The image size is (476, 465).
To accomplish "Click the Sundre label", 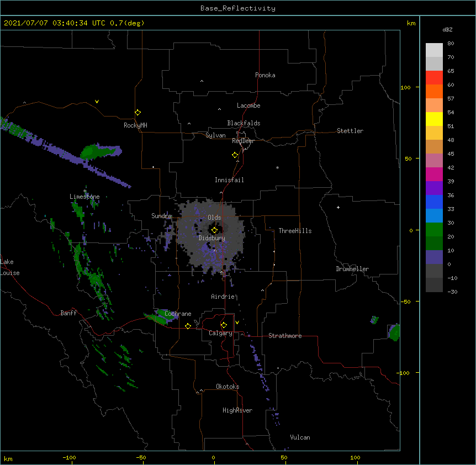I will pos(161,216).
